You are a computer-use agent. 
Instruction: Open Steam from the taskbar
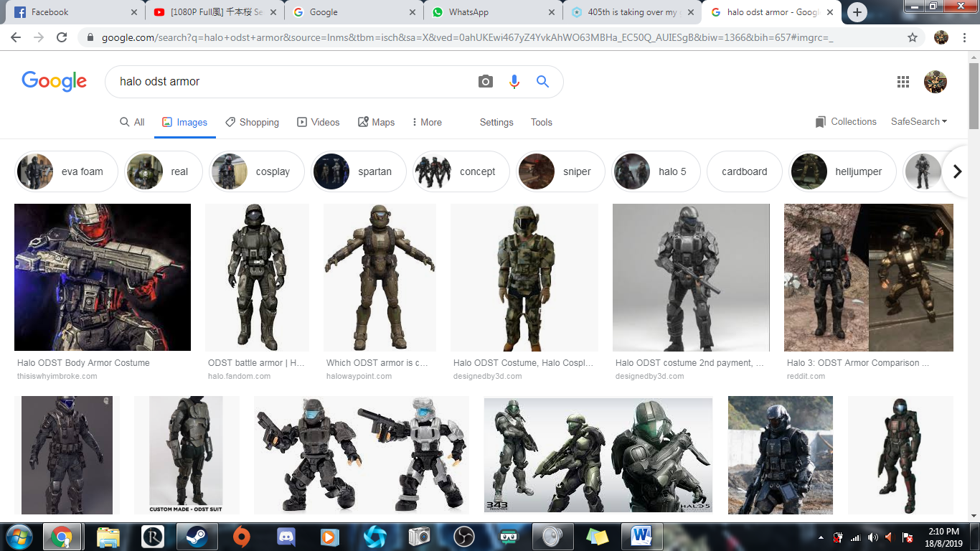coord(197,537)
